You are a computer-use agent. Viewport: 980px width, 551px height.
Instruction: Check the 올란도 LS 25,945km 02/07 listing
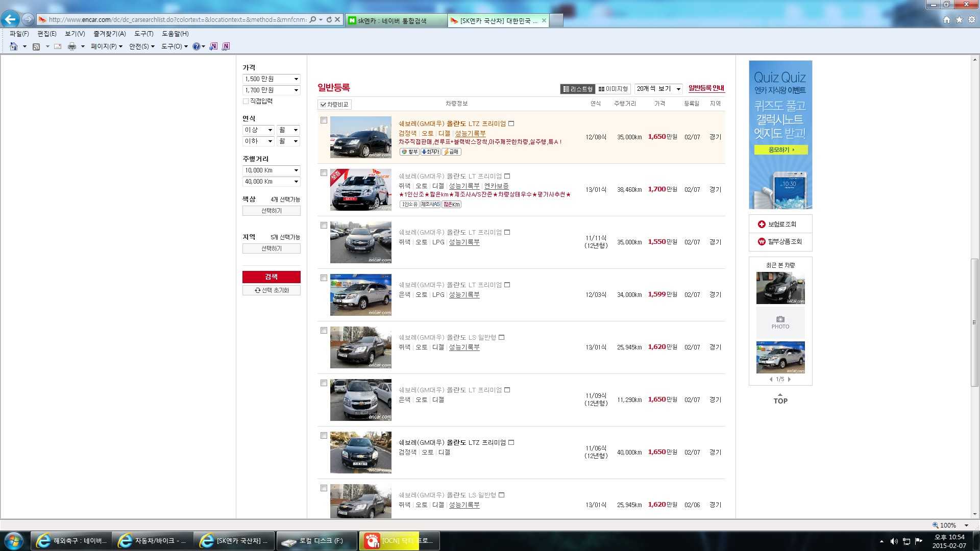click(x=324, y=331)
